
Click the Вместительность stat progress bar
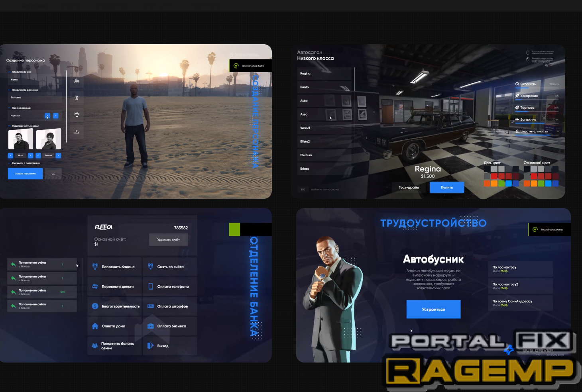537,135
